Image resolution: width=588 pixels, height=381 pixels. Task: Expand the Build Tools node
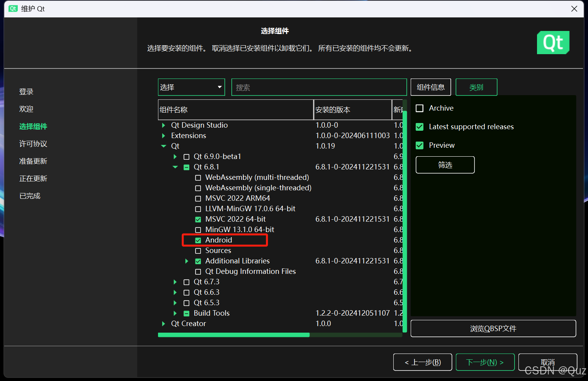175,313
